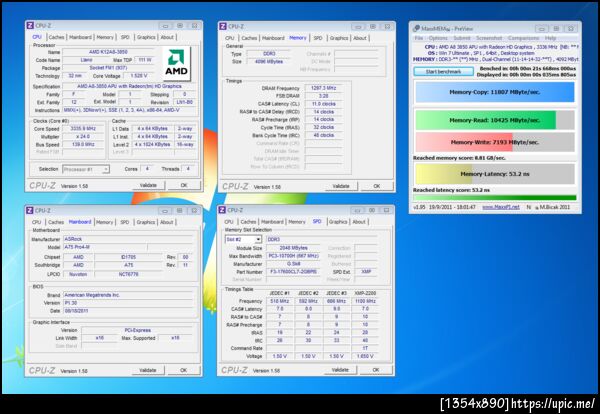Click Validate in the Memory-tab CPU-Z window

point(341,186)
